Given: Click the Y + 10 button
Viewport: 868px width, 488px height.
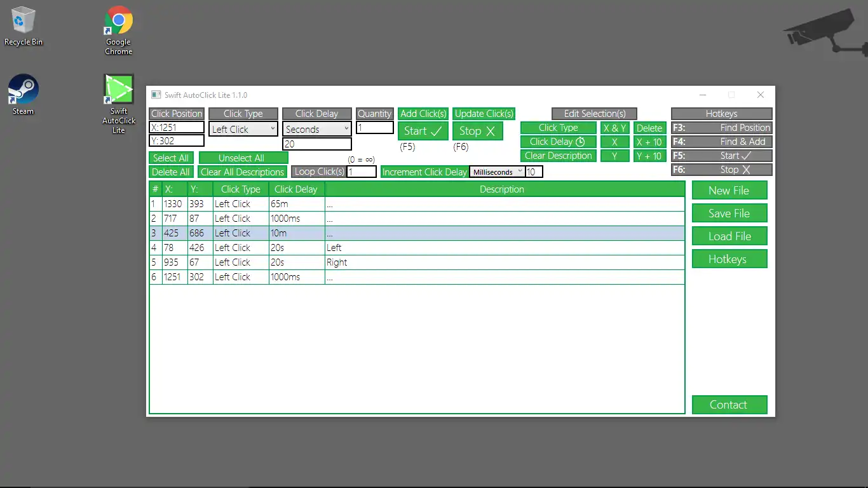Looking at the screenshot, I should pyautogui.click(x=649, y=156).
